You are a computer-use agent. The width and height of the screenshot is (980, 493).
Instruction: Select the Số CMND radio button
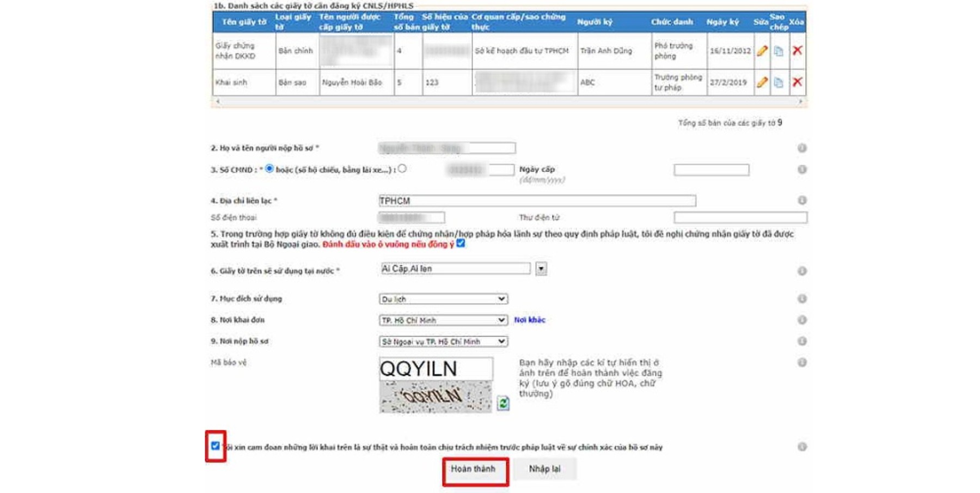[x=269, y=169]
